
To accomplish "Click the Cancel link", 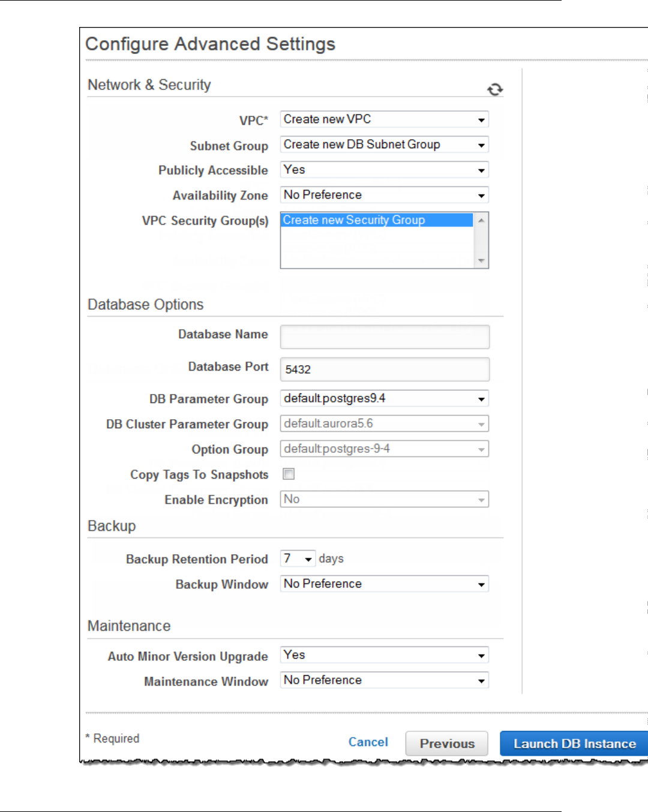I will pyautogui.click(x=368, y=742).
